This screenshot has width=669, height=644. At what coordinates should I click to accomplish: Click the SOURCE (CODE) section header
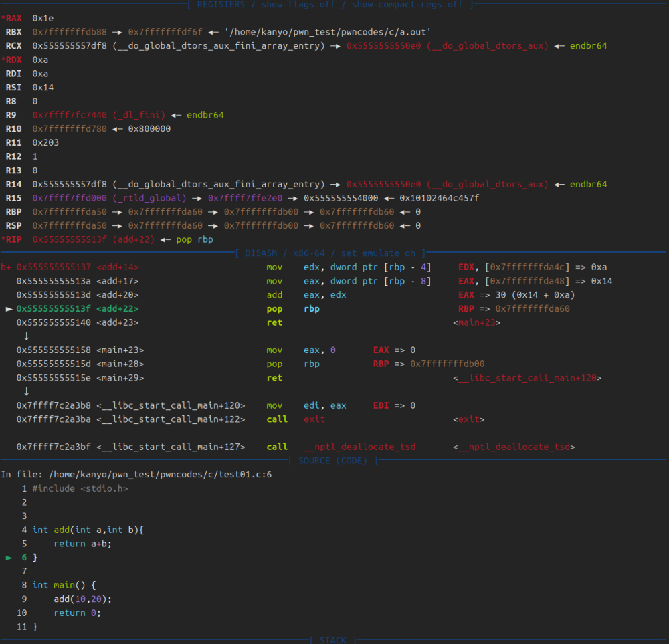point(333,461)
